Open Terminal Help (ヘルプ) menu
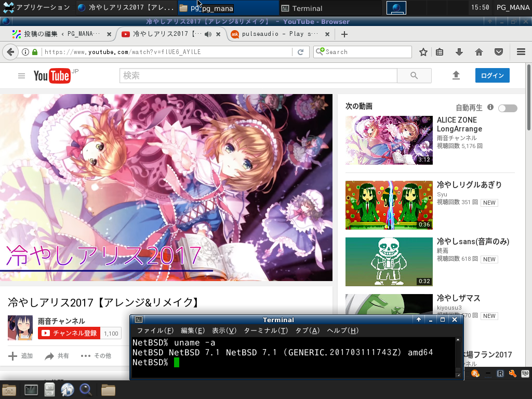The height and width of the screenshot is (399, 532). 343,330
